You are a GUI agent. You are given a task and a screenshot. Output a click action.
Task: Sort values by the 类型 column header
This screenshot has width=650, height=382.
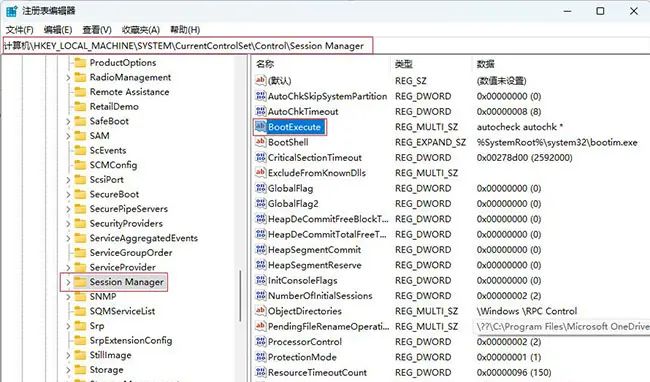click(404, 64)
